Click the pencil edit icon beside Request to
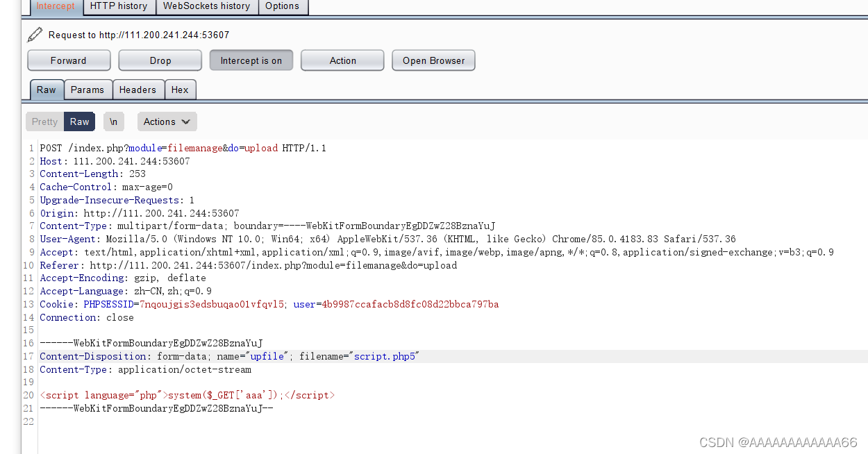868x454 pixels. pyautogui.click(x=35, y=34)
